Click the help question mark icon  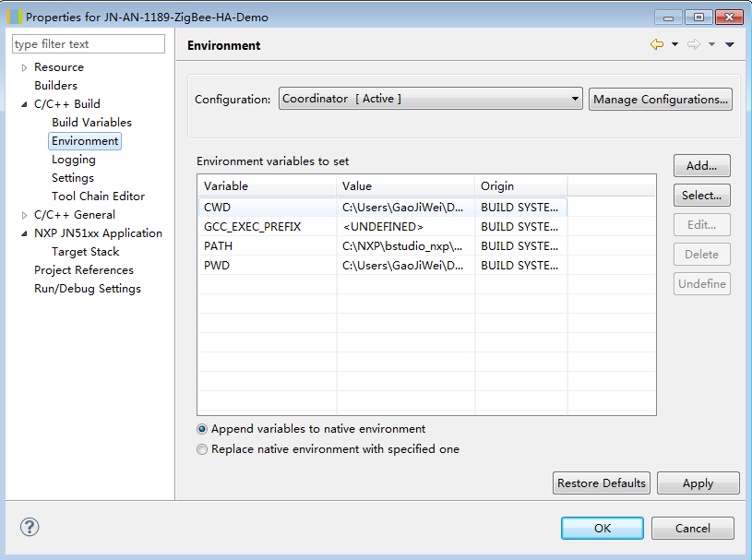tap(30, 528)
